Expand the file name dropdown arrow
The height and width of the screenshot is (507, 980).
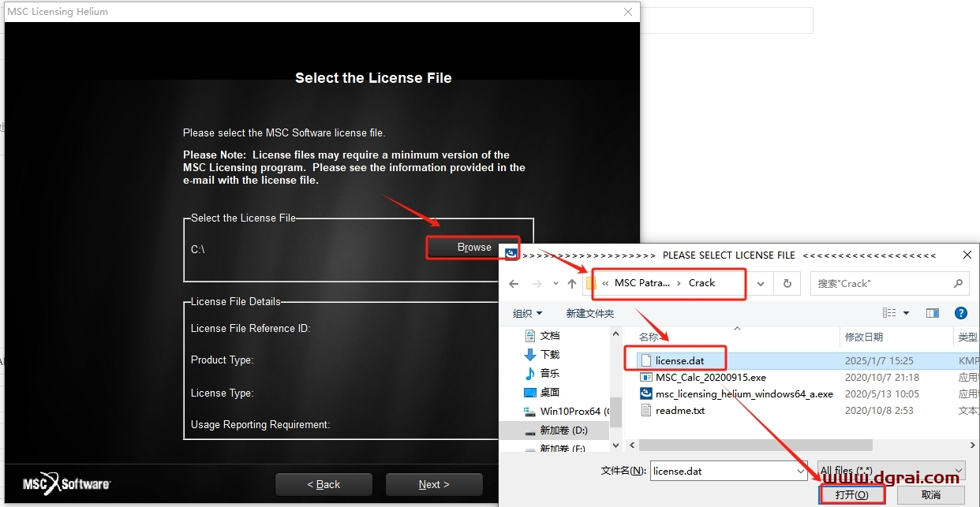click(800, 471)
